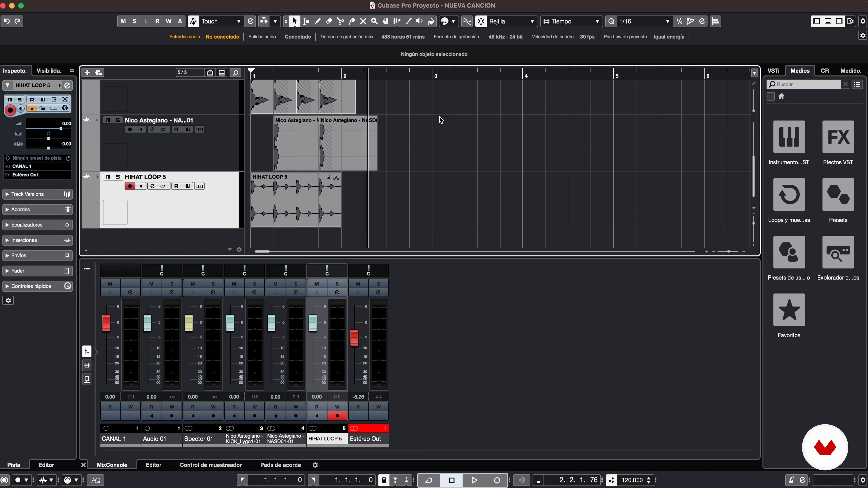Click the Add Track plus button
This screenshot has width=868, height=488.
(87, 72)
